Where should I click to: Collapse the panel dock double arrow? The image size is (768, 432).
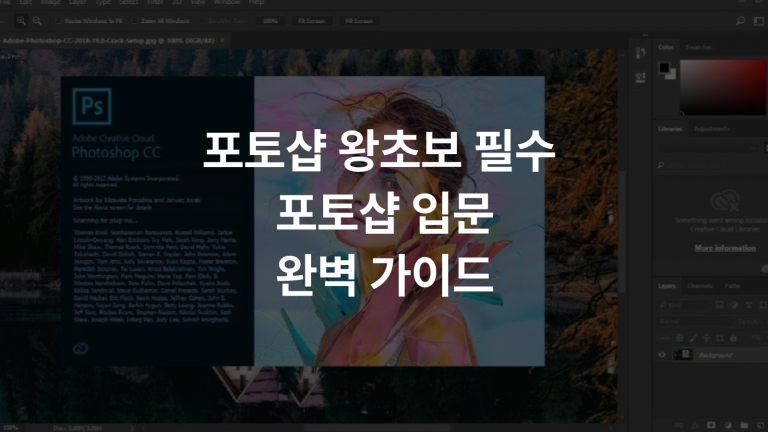point(645,35)
